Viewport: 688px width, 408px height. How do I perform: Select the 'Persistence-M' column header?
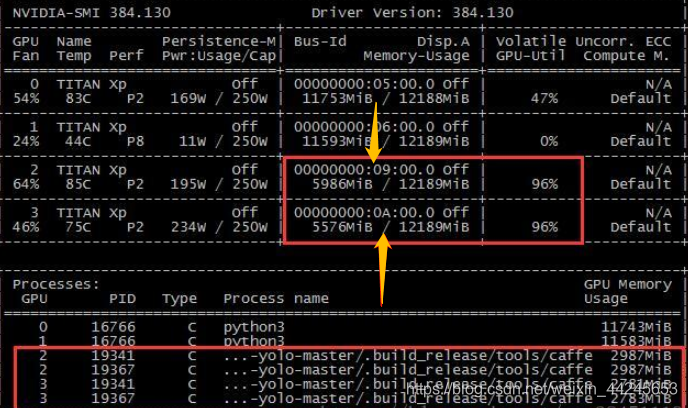219,41
